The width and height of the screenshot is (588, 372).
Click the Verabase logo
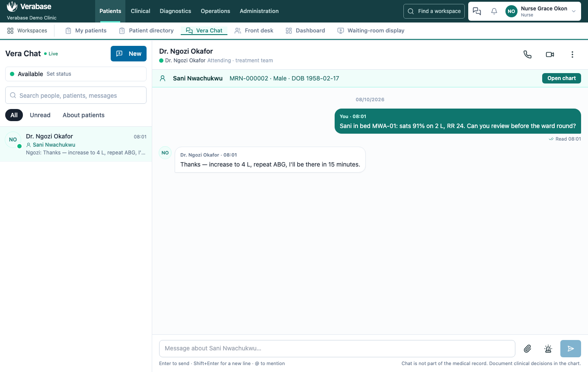(29, 7)
